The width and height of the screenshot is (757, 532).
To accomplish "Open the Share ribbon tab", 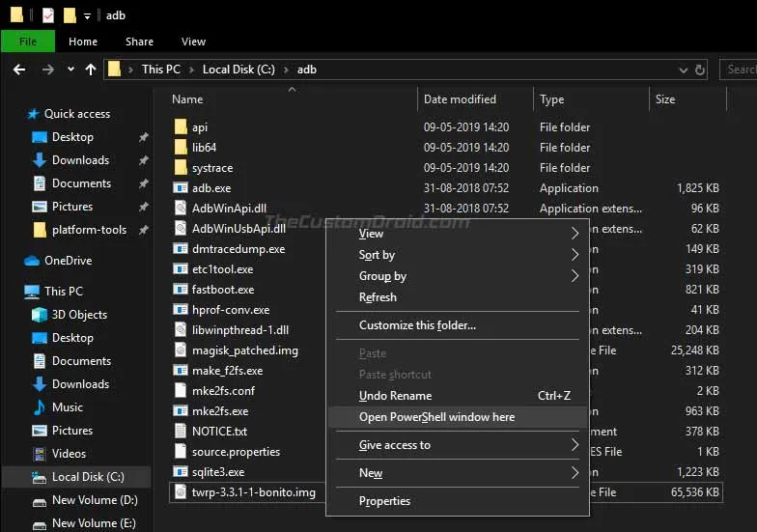I will 139,42.
